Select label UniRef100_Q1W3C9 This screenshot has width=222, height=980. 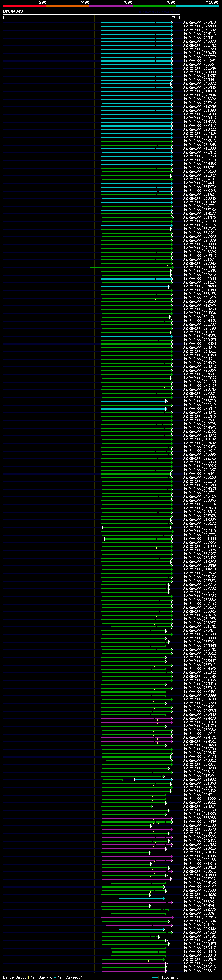(x=199, y=91)
